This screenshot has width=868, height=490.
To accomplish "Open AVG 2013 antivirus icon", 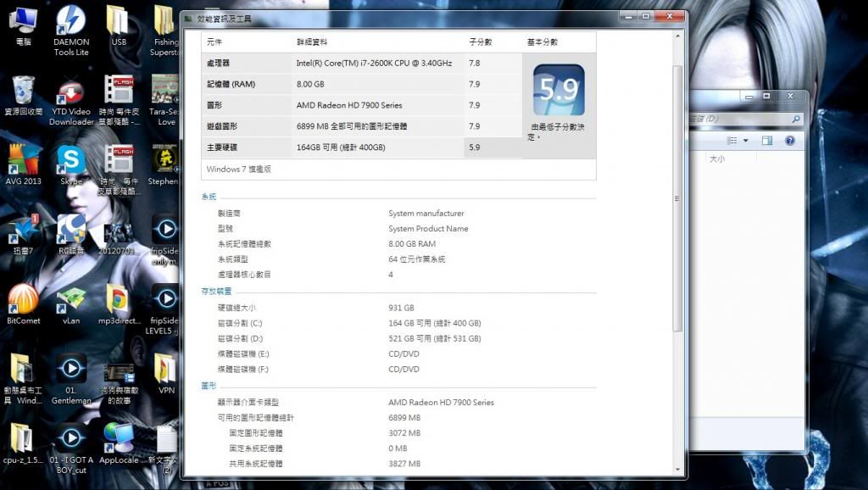I will click(x=24, y=159).
